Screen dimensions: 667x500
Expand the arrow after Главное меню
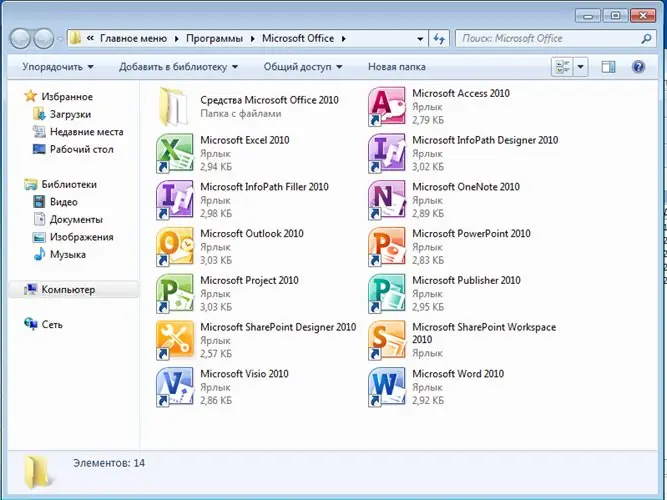click(x=177, y=39)
